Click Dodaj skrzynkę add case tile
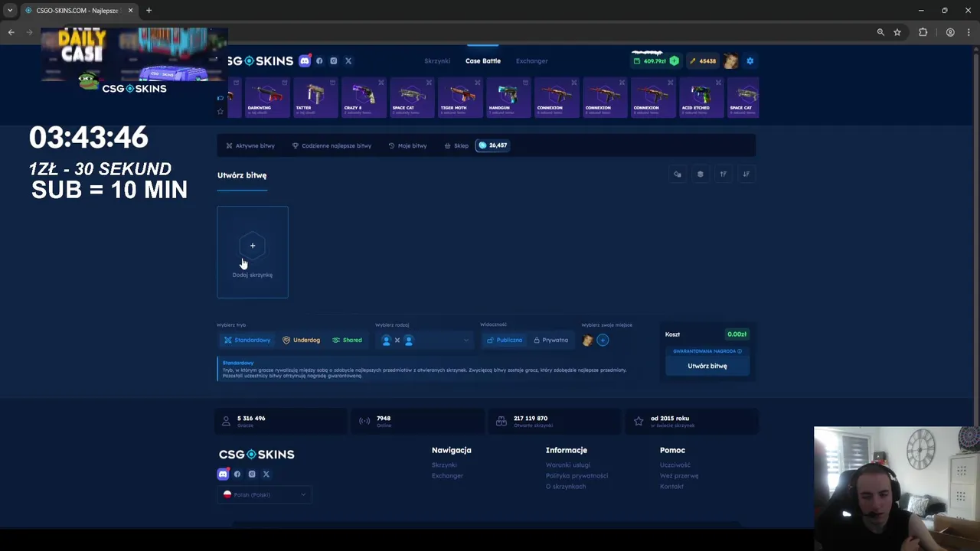This screenshot has height=551, width=980. (253, 252)
